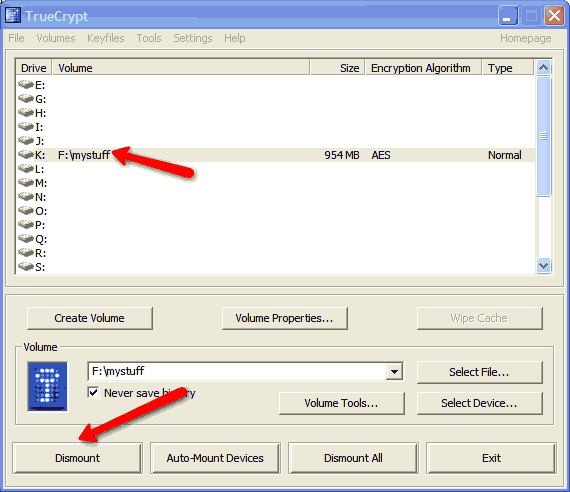Click the TrueCrypt title bar app icon
This screenshot has width=570, height=492.
coord(13,15)
